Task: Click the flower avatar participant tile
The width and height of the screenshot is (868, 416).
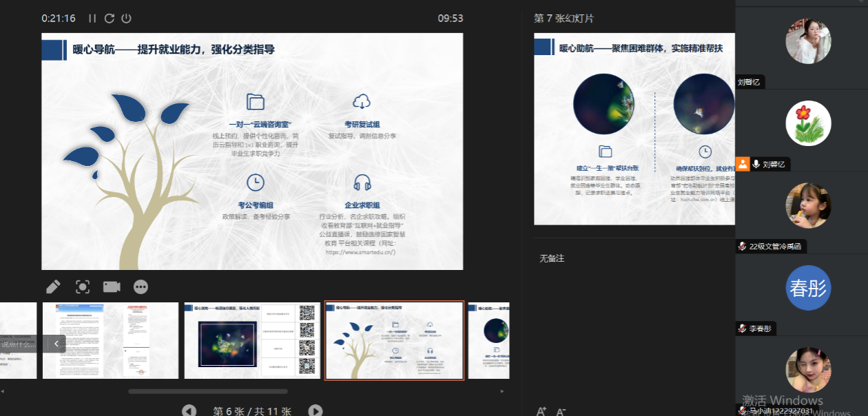Action: (x=808, y=124)
